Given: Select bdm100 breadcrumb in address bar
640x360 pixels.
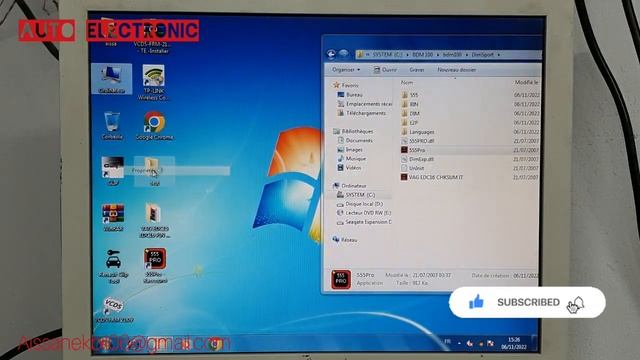Looking at the screenshot, I should click(x=452, y=54).
